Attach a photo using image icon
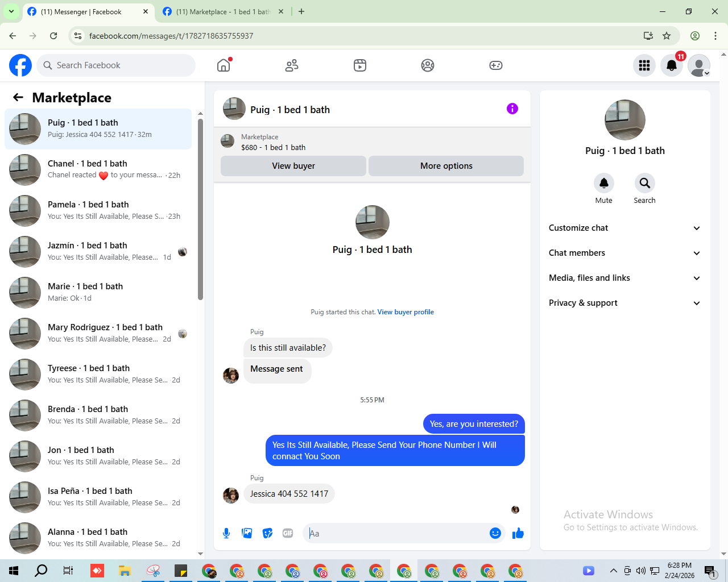 pos(247,533)
